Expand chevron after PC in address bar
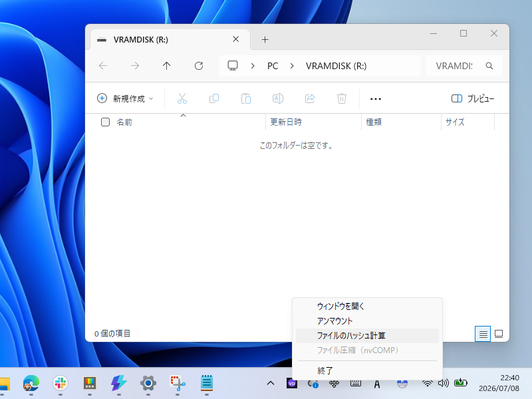Viewport: 532px width, 399px height. (292, 66)
